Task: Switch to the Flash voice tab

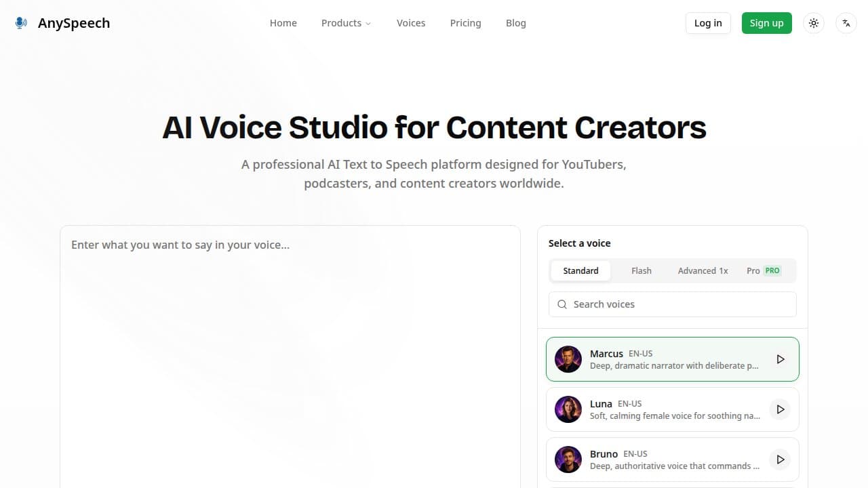Action: click(x=642, y=270)
